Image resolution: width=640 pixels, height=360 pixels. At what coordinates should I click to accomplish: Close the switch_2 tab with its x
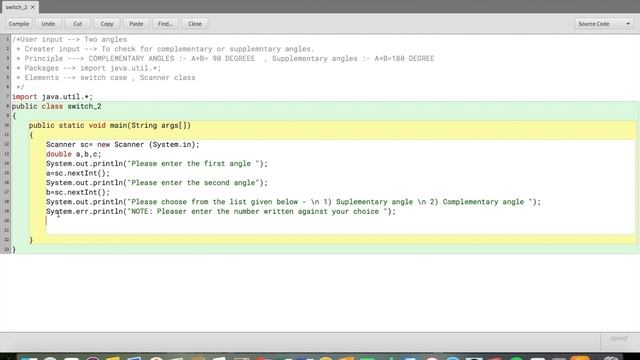33,7
